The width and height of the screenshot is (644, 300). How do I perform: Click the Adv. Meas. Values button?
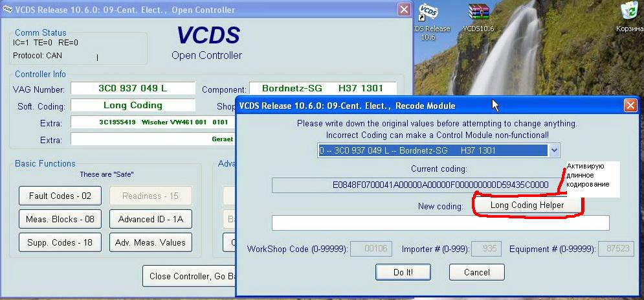(150, 242)
